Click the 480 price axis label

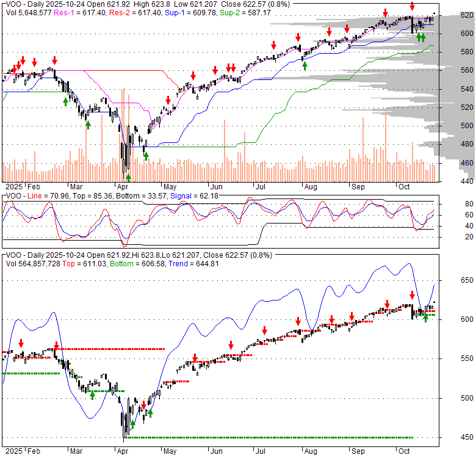click(467, 144)
